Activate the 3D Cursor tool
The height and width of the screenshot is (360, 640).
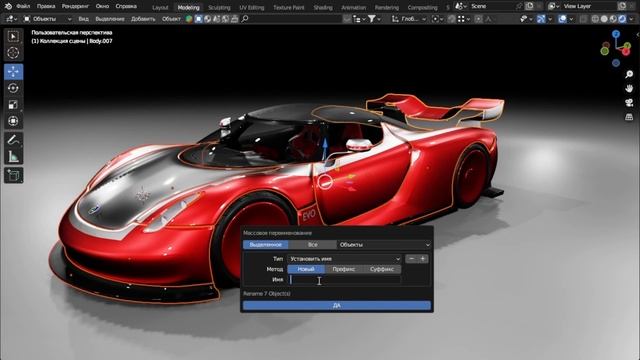coord(13,53)
